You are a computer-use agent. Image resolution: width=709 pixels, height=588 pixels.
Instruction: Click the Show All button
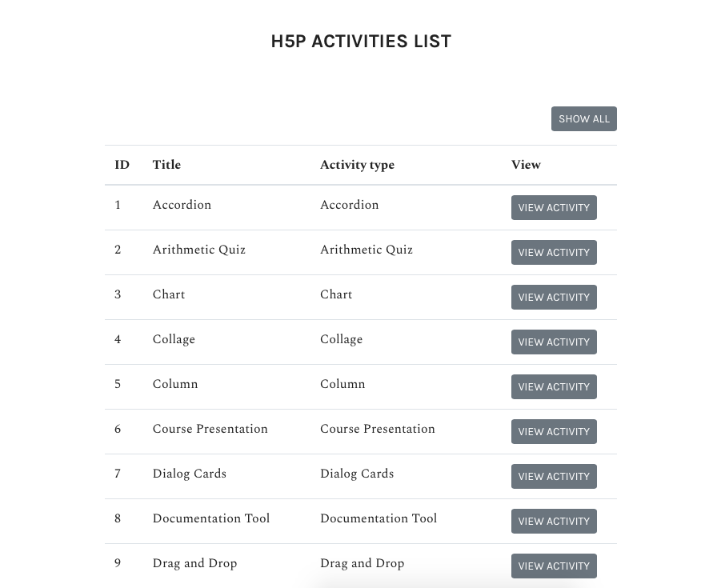(583, 119)
